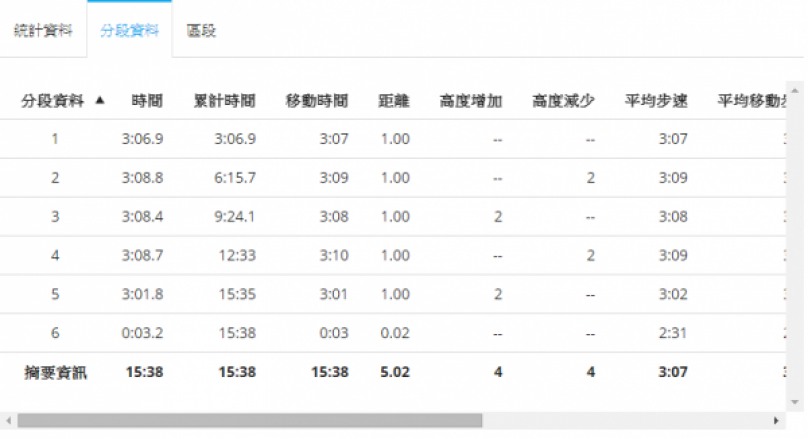Viewport: 808px width, 439px height.
Task: Sort by the 高度減少 column header
Action: [x=564, y=100]
